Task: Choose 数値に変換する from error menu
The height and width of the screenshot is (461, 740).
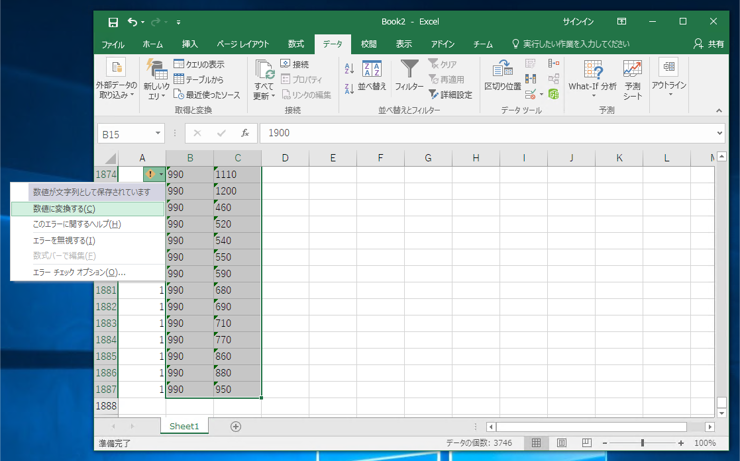Action: click(64, 209)
